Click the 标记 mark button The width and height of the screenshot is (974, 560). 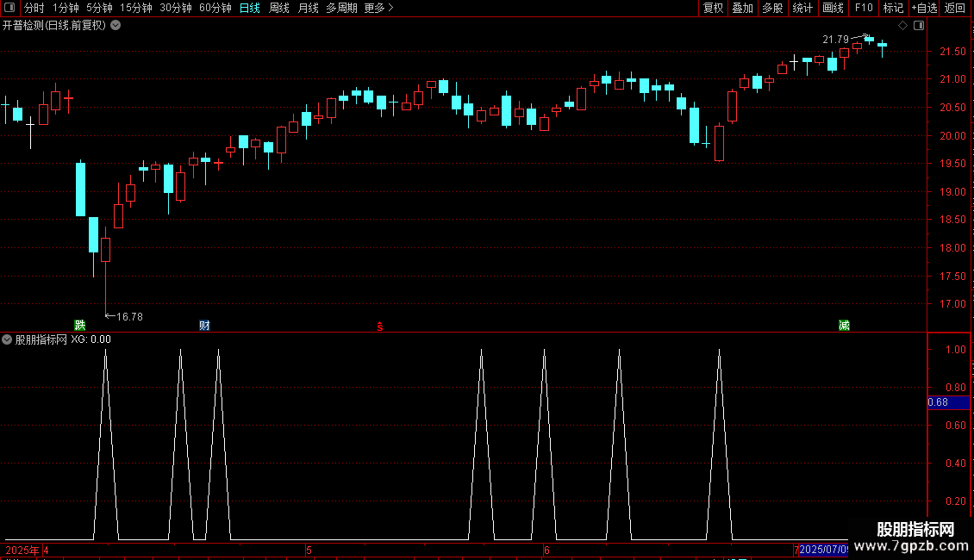pos(893,8)
